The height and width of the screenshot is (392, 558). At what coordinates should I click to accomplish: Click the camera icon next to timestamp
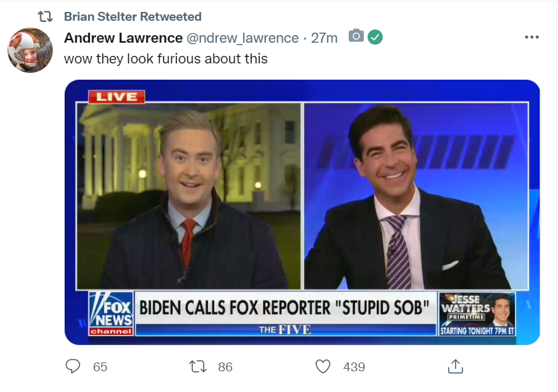(x=356, y=36)
